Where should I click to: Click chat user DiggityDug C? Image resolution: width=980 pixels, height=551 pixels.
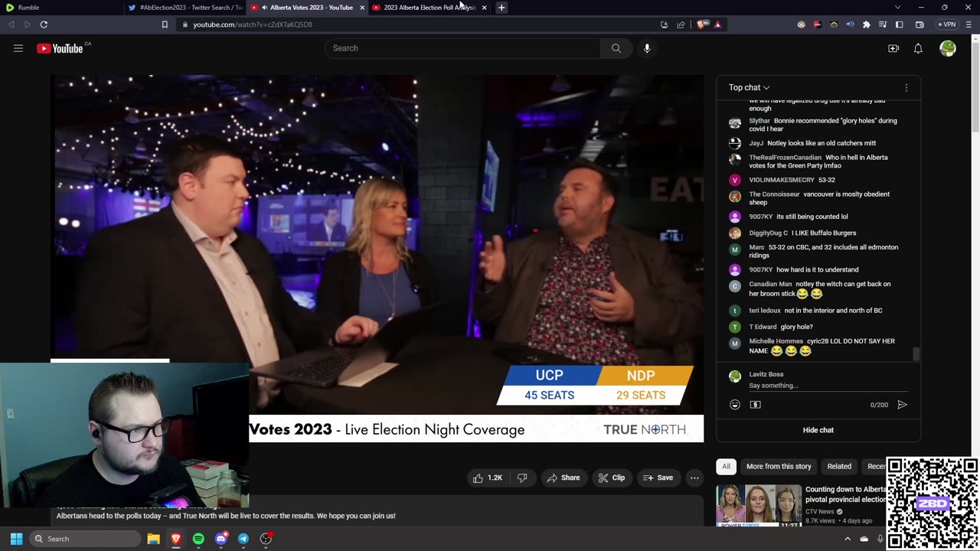point(768,233)
